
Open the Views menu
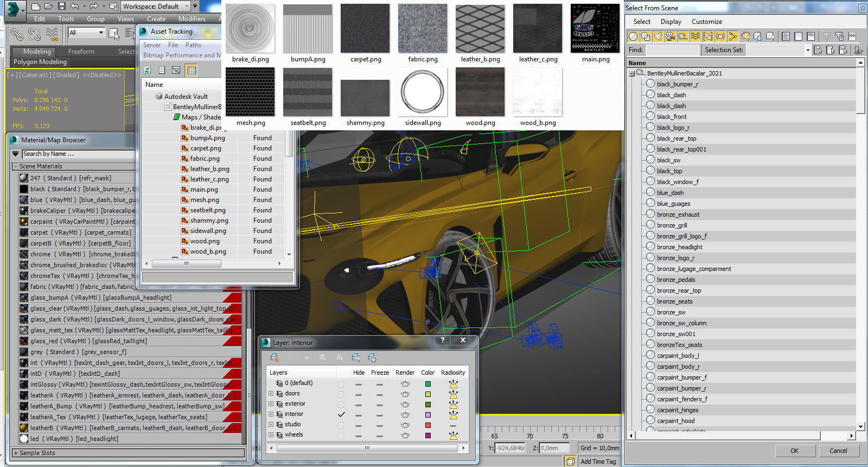(x=125, y=19)
